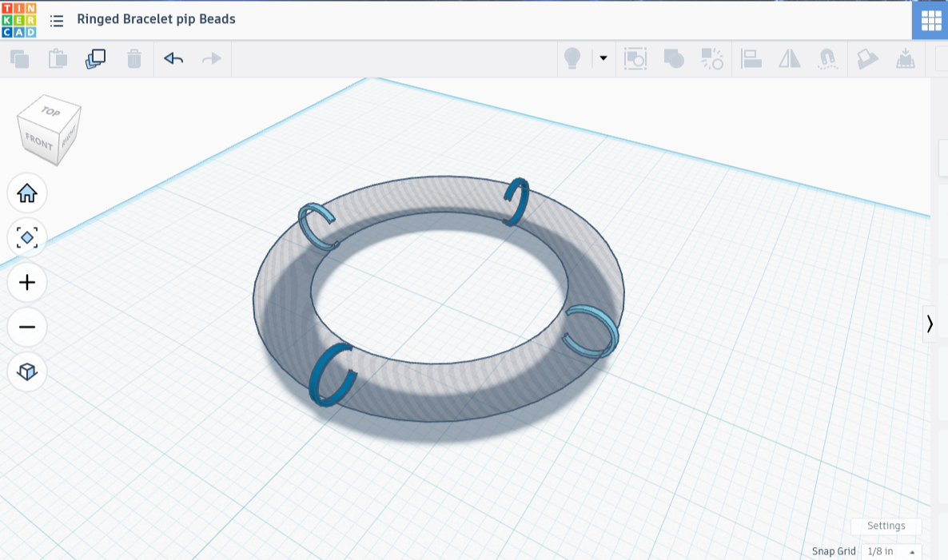Image resolution: width=948 pixels, height=560 pixels.
Task: Click the RIGHT face of view cube
Action: click(x=69, y=137)
